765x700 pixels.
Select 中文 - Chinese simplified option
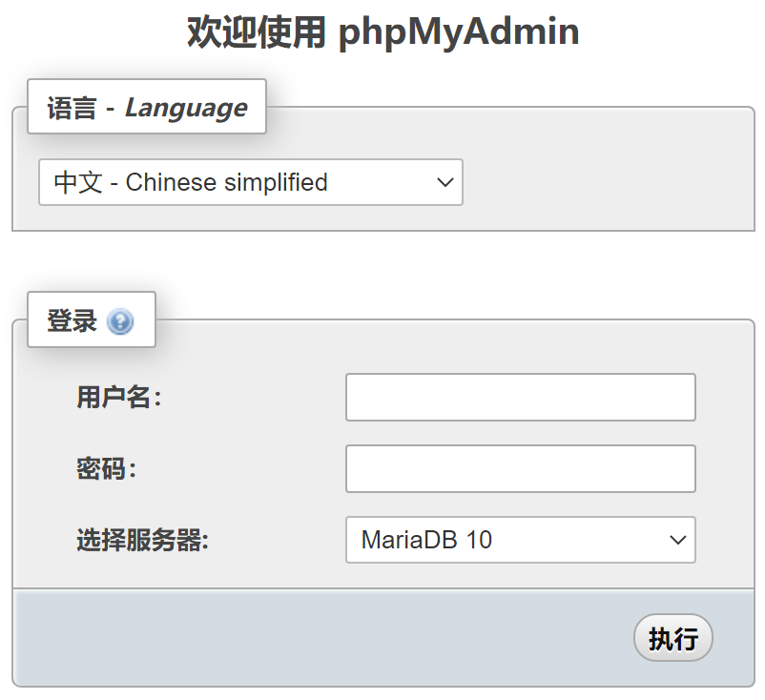[x=250, y=182]
